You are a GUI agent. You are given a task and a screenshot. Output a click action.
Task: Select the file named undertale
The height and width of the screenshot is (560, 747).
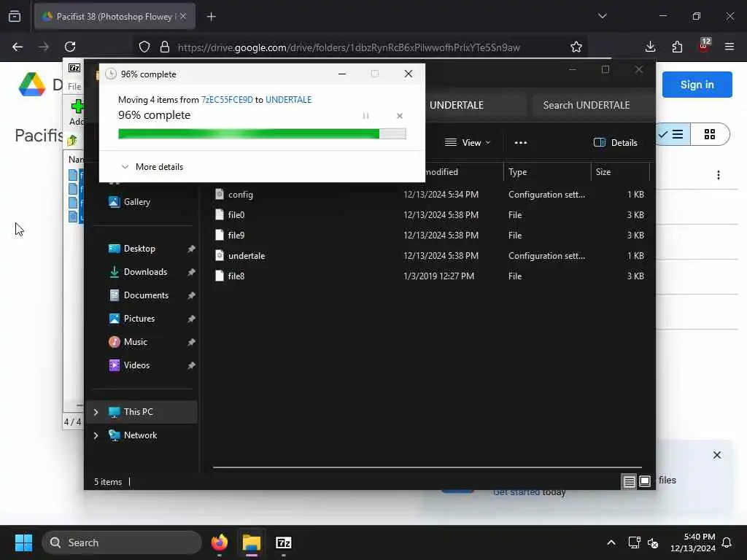pos(247,256)
